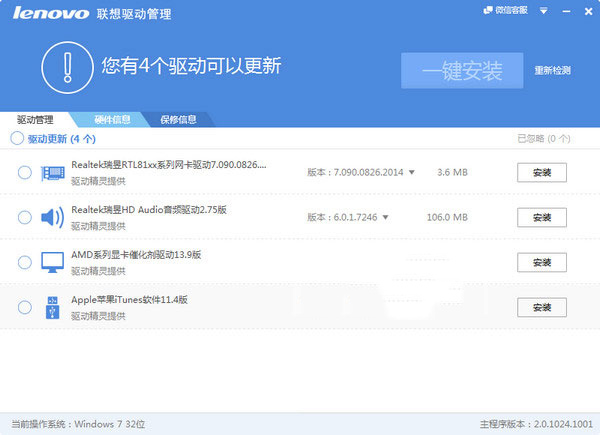Install the Realtek HD Audio driver
This screenshot has width=600, height=435.
pos(542,218)
